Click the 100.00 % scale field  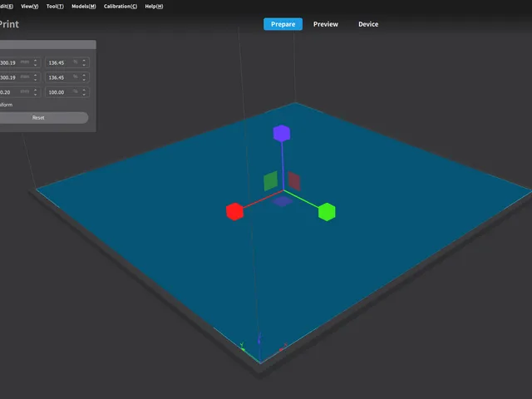coord(67,92)
